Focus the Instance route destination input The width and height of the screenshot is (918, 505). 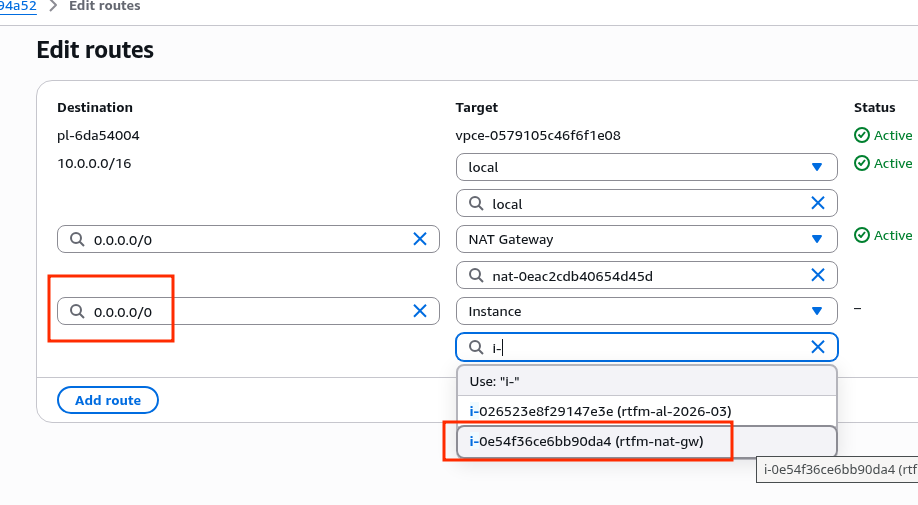[x=245, y=311]
